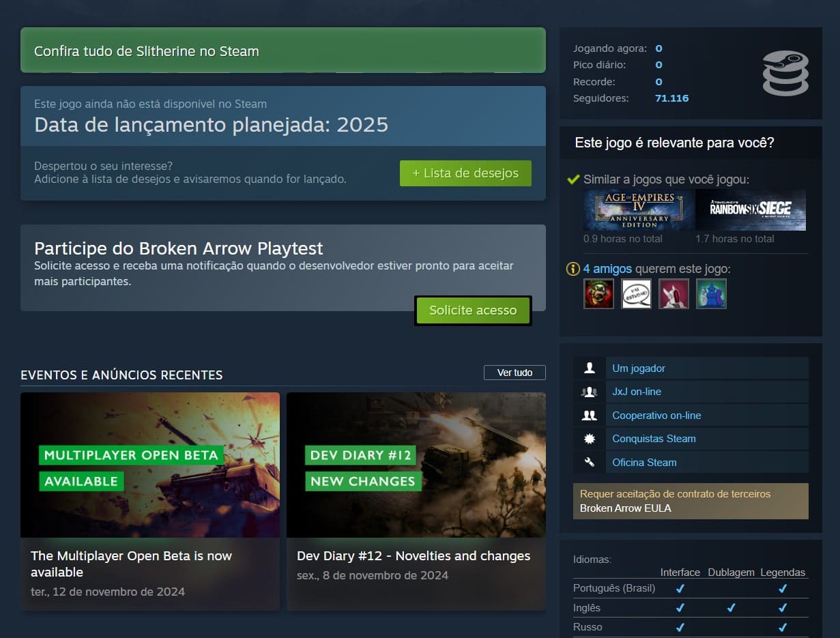Image resolution: width=840 pixels, height=638 pixels.
Task: Click the green checkmark beside similar games
Action: click(x=574, y=179)
